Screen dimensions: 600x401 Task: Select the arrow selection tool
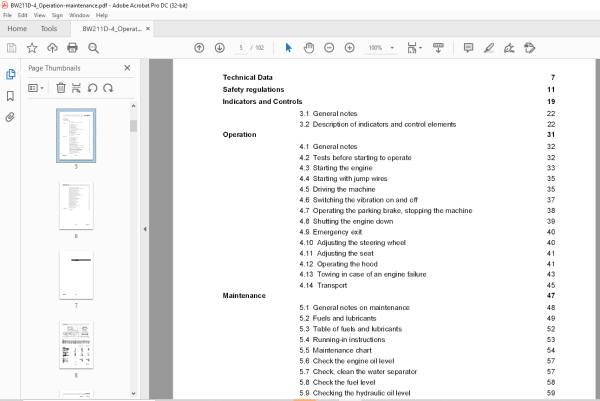289,48
